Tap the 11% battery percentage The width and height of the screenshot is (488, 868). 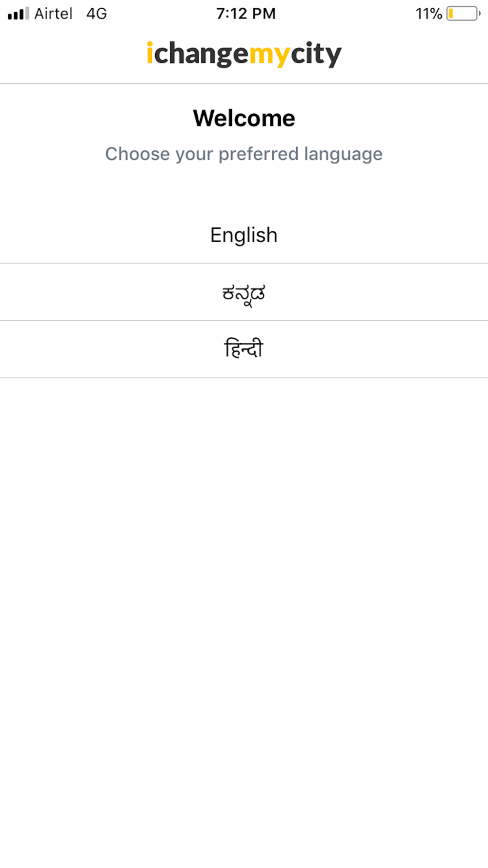tap(428, 13)
